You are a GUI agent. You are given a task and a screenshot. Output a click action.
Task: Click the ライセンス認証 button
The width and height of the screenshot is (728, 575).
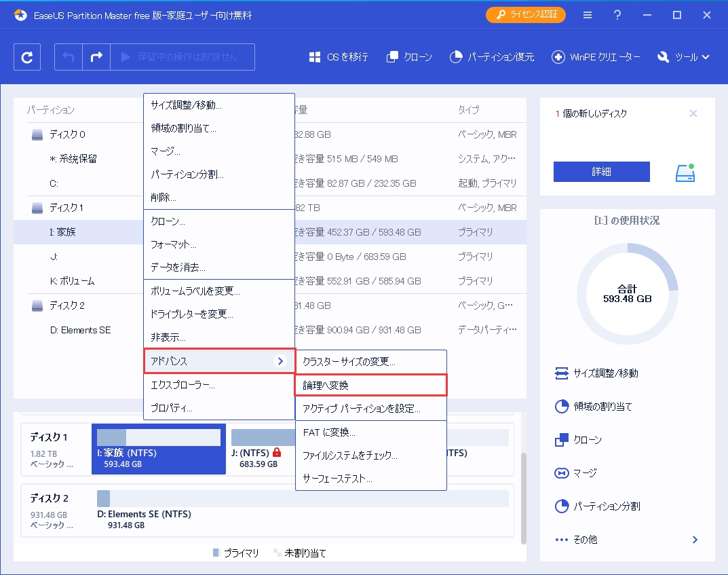tap(526, 15)
